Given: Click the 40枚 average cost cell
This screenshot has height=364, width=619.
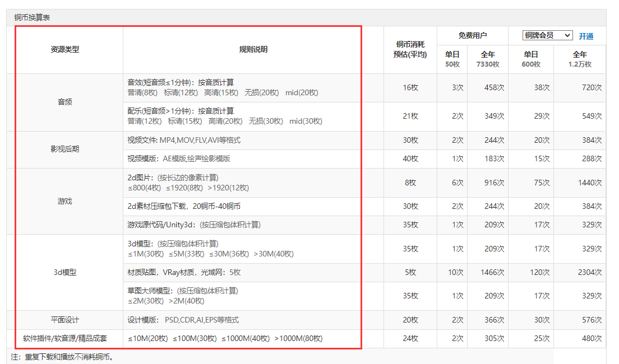Looking at the screenshot, I should [410, 158].
